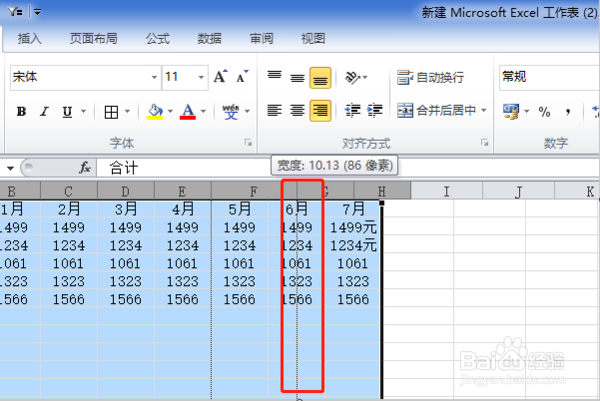Toggle italic formatting
Viewport: 600px width, 401px height.
pyautogui.click(x=44, y=112)
